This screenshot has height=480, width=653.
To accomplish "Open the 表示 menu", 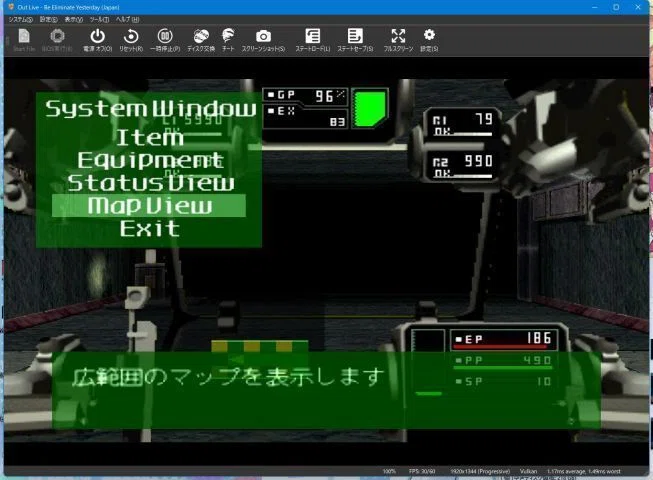I will [73, 20].
